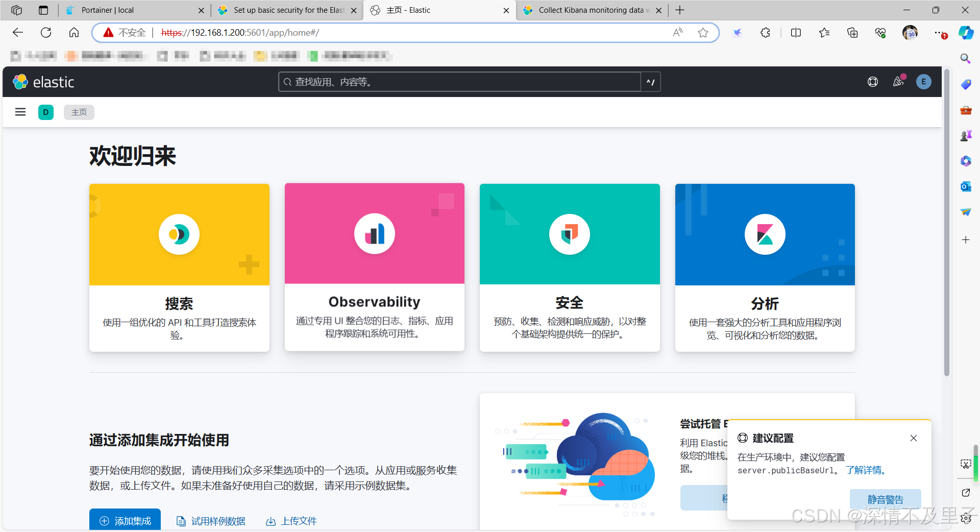The height and width of the screenshot is (532, 980).
Task: Click the Kibana analytics logo icon
Action: tap(765, 234)
